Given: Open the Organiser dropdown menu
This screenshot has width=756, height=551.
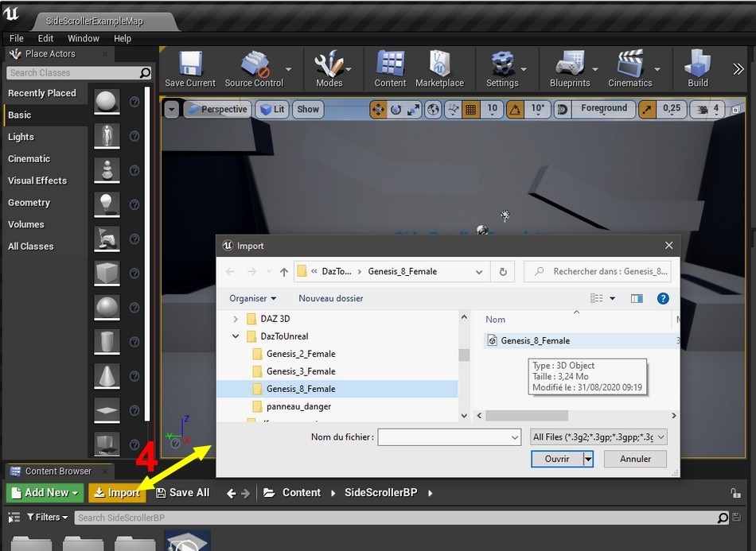Looking at the screenshot, I should coord(252,299).
